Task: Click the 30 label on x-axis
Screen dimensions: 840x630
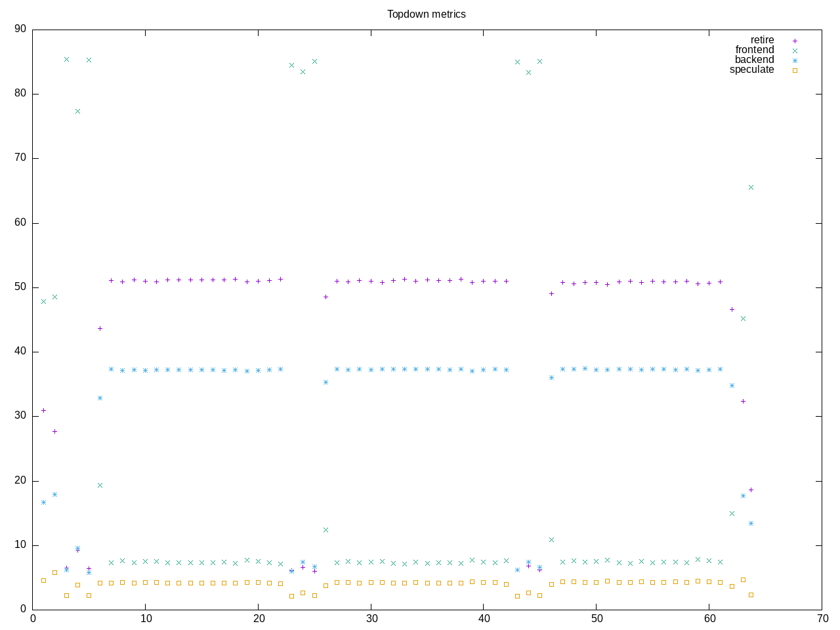Action: 371,619
